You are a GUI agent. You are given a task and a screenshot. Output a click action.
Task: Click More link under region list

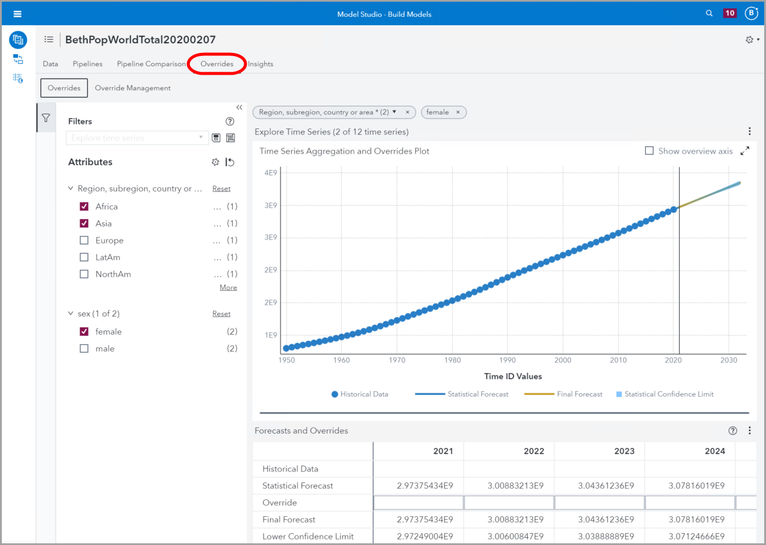(228, 288)
